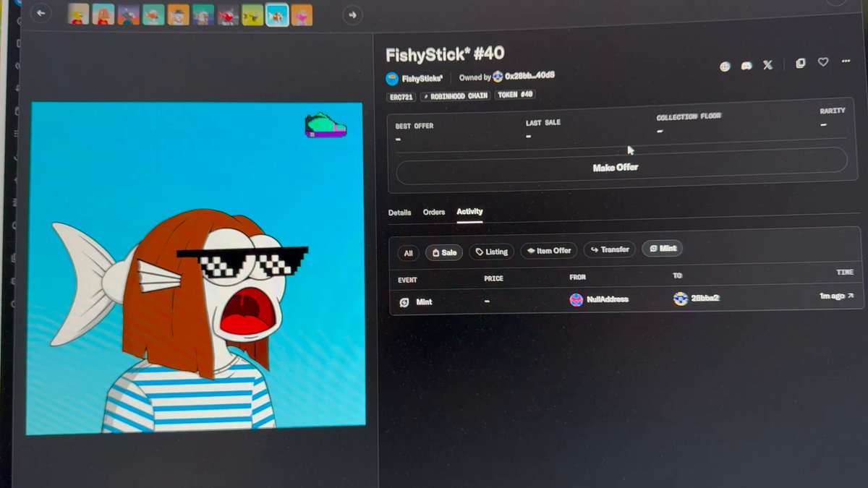
Task: Click the 28bba2 recipient avatar
Action: click(x=681, y=299)
